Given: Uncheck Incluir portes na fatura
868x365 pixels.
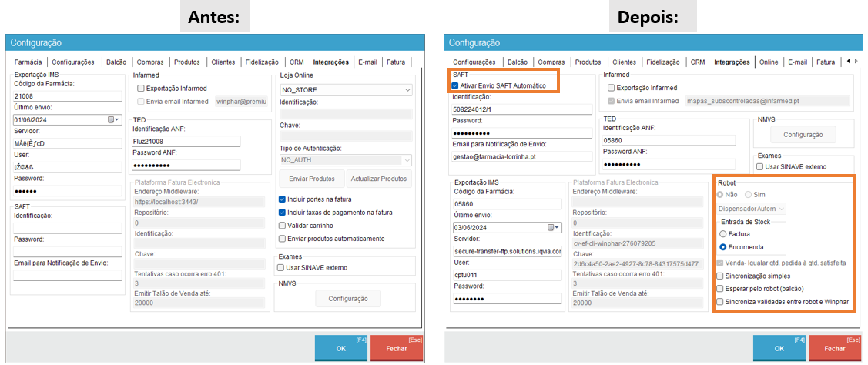Looking at the screenshot, I should 283,199.
